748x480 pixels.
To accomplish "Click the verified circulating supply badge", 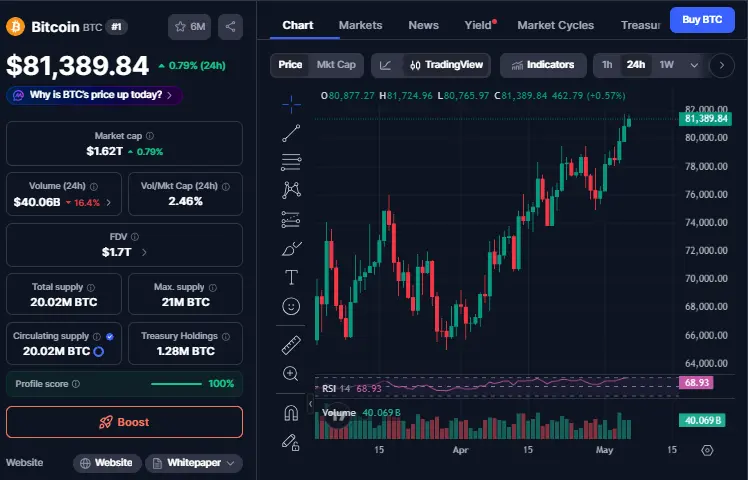I will [110, 336].
